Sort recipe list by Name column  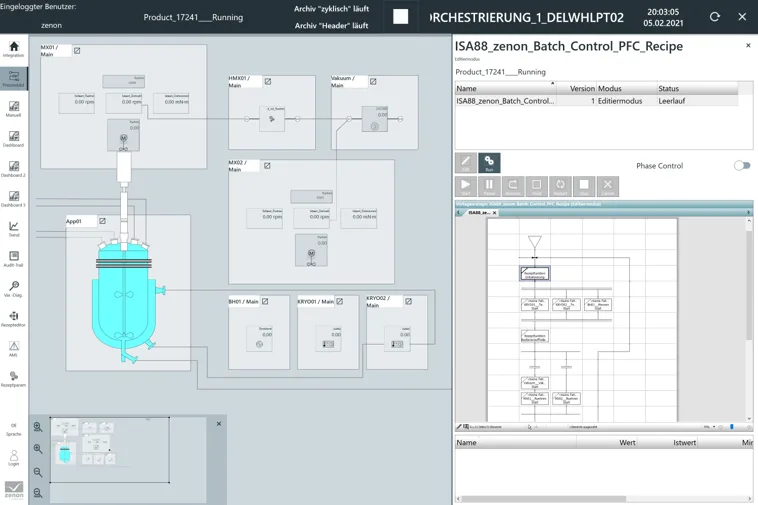point(505,88)
